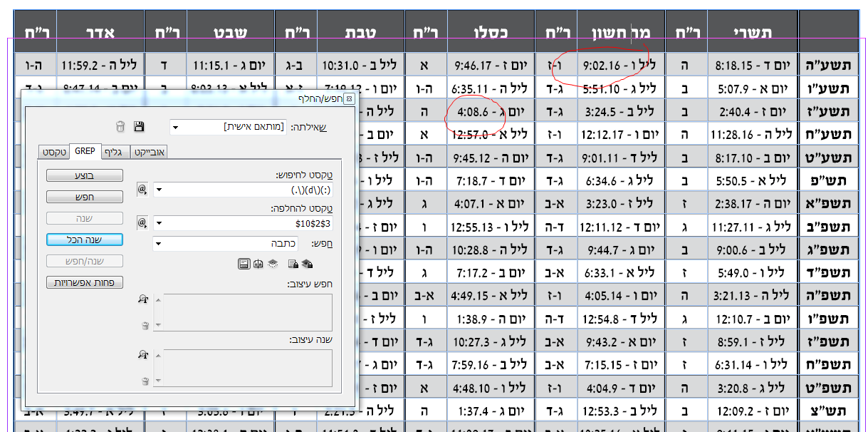Select the טבת column header cell
The height and width of the screenshot is (432, 868).
point(360,32)
